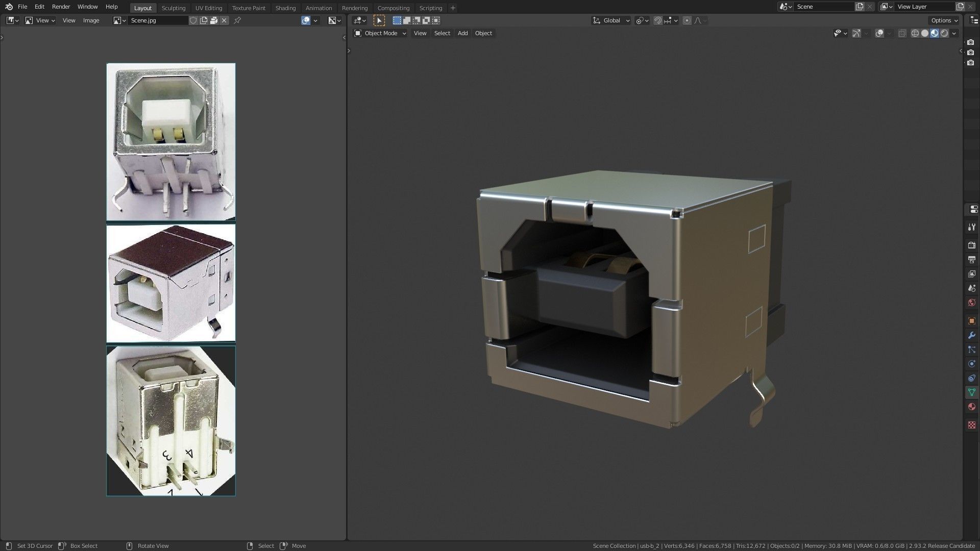Select the Tweak select tool icon
The width and height of the screenshot is (980, 551).
tap(379, 20)
